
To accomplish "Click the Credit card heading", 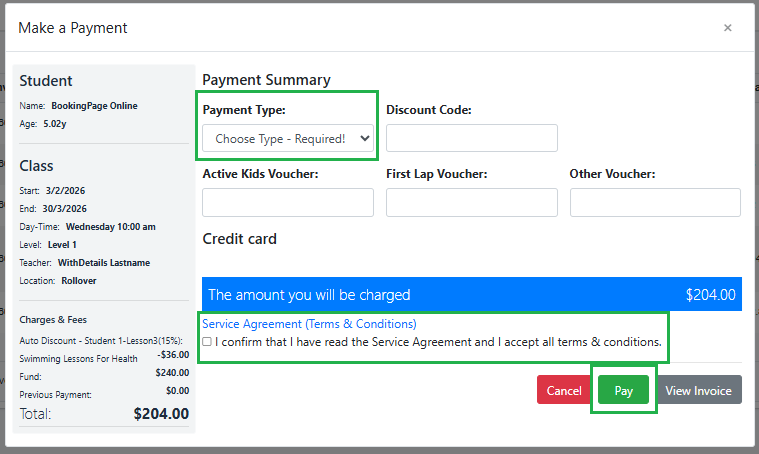I will pos(240,239).
